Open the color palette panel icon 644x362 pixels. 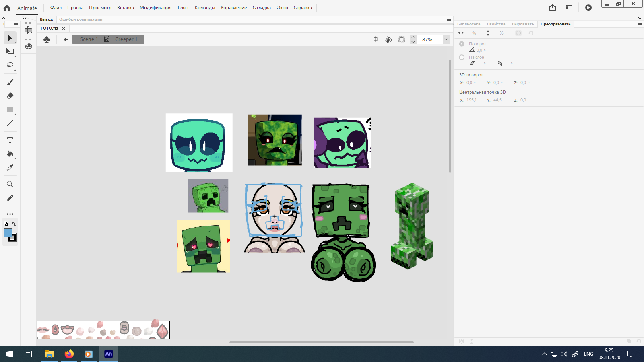point(28,46)
